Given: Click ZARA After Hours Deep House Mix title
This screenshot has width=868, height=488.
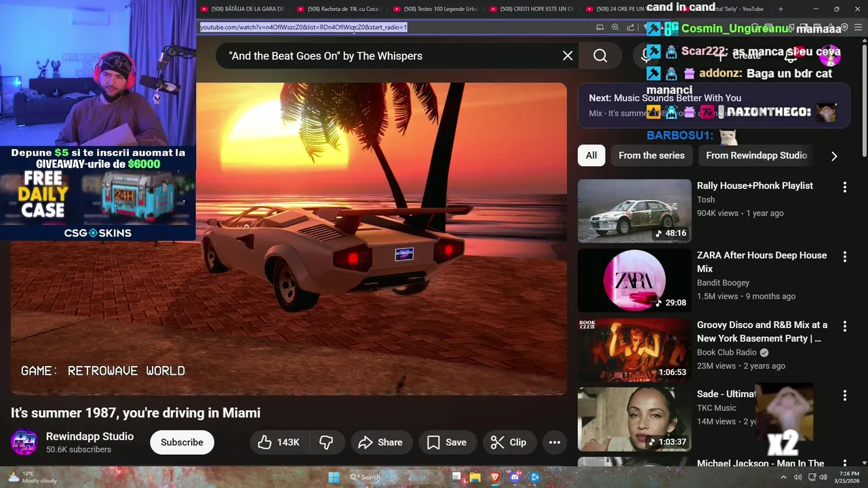Looking at the screenshot, I should point(762,262).
